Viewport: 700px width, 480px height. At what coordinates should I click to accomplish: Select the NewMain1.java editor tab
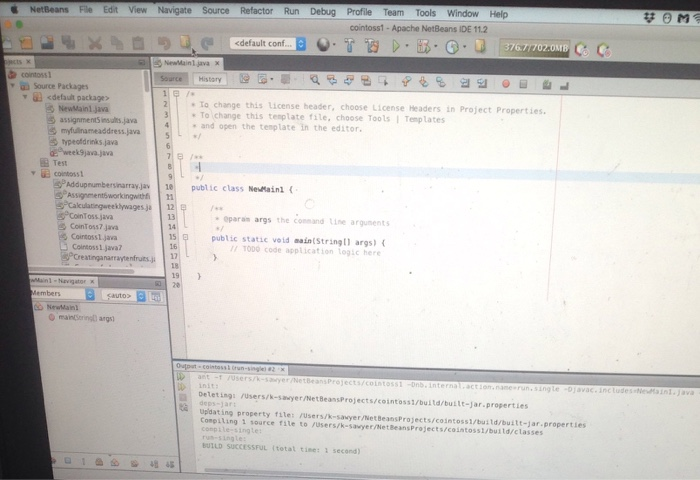click(x=186, y=63)
